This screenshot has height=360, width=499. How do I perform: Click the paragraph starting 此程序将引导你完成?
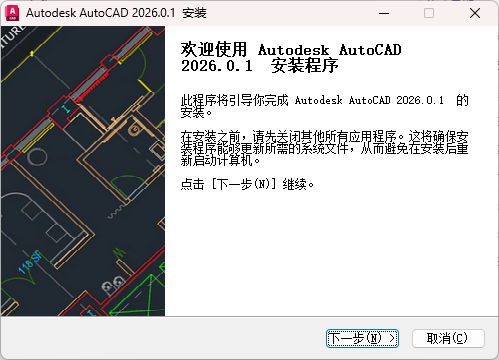(x=325, y=106)
